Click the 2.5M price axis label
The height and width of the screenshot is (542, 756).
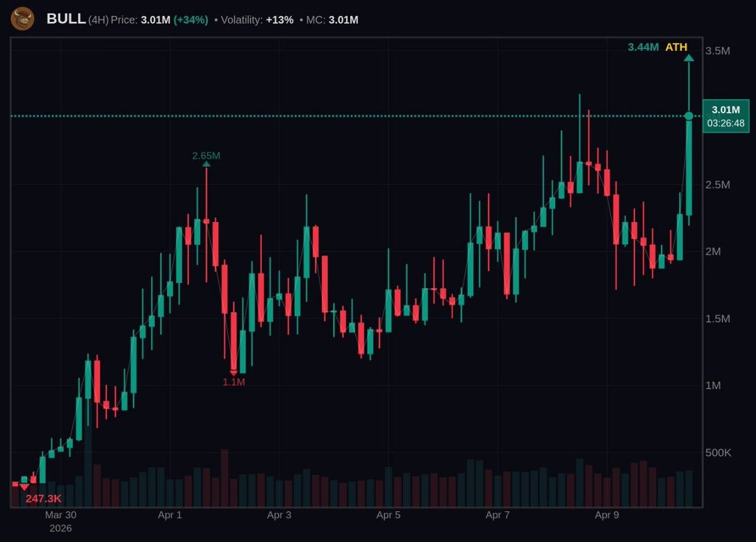[718, 184]
